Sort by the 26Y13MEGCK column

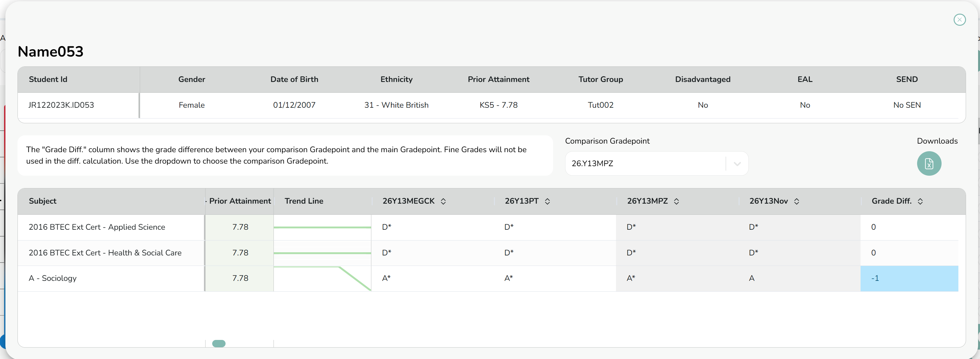pos(443,201)
